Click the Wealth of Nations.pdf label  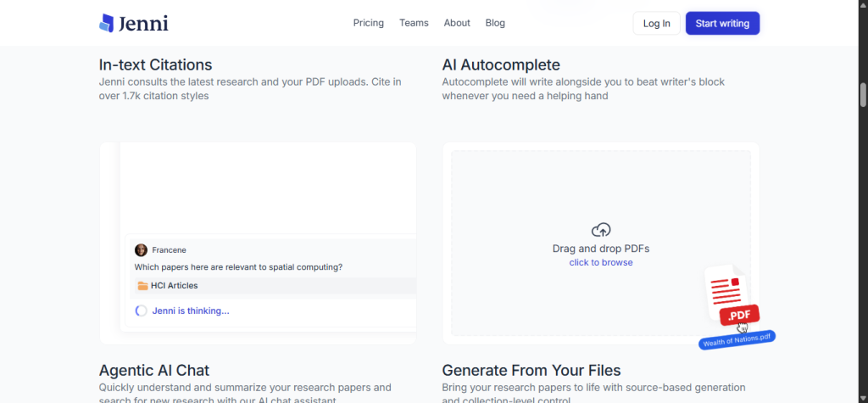click(x=737, y=339)
